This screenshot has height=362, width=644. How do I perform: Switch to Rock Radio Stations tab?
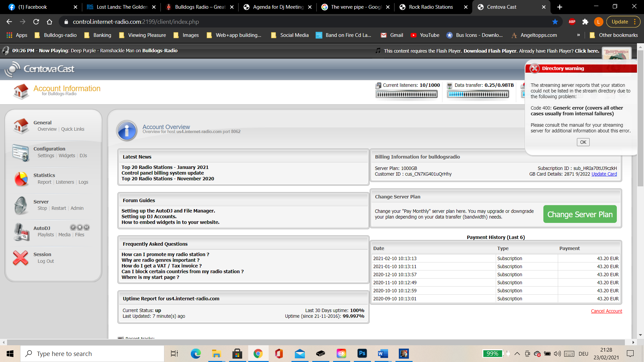tap(431, 7)
